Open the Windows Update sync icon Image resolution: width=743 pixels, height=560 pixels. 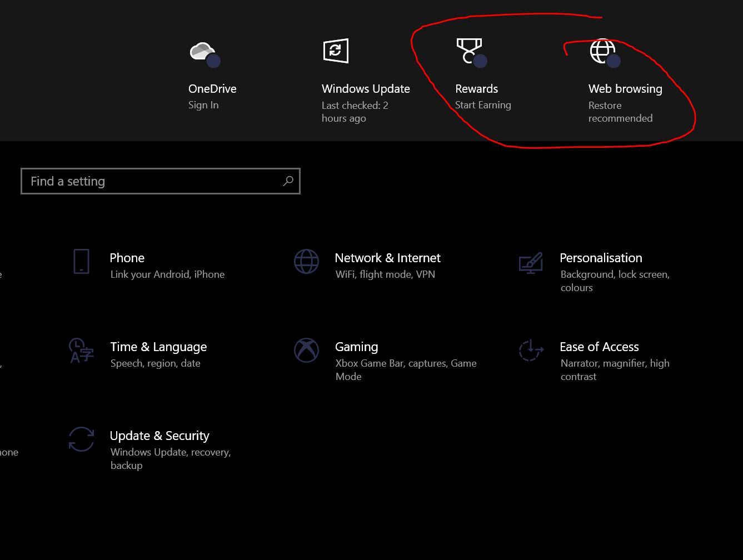pos(336,51)
